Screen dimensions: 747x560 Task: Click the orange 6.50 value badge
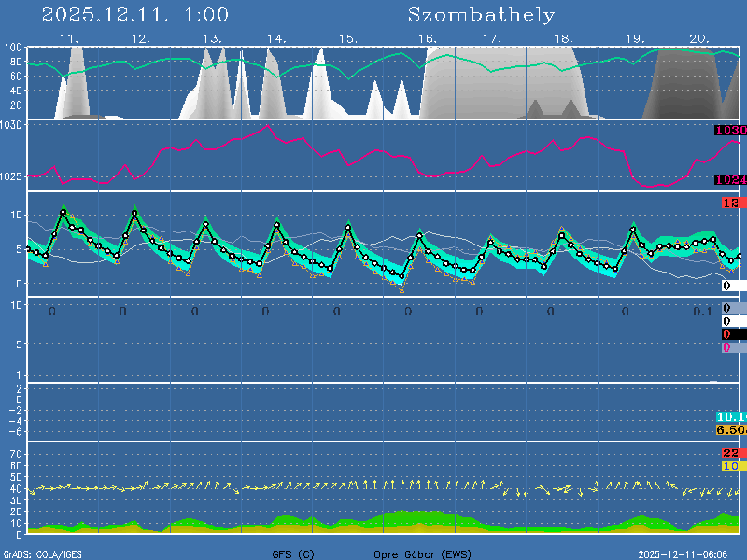point(729,430)
